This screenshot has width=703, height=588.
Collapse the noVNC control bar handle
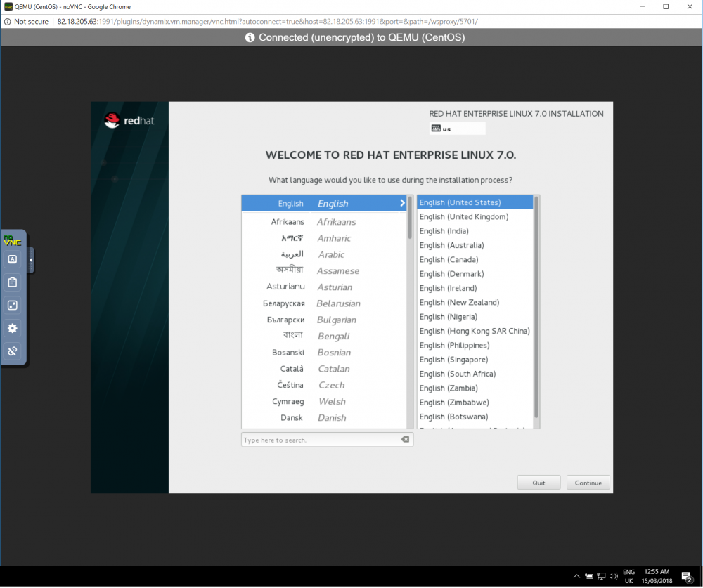point(30,260)
